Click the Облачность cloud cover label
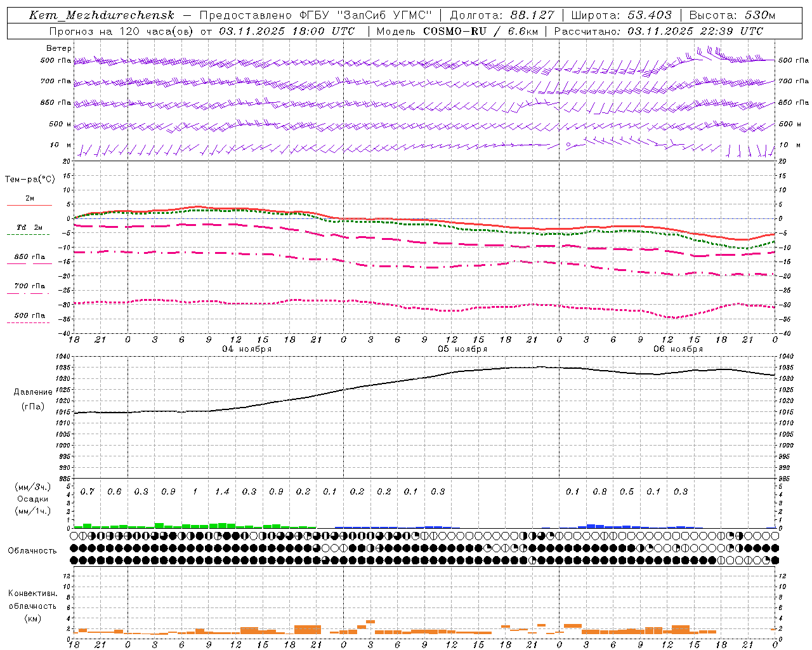This screenshot has width=812, height=650. (x=32, y=550)
